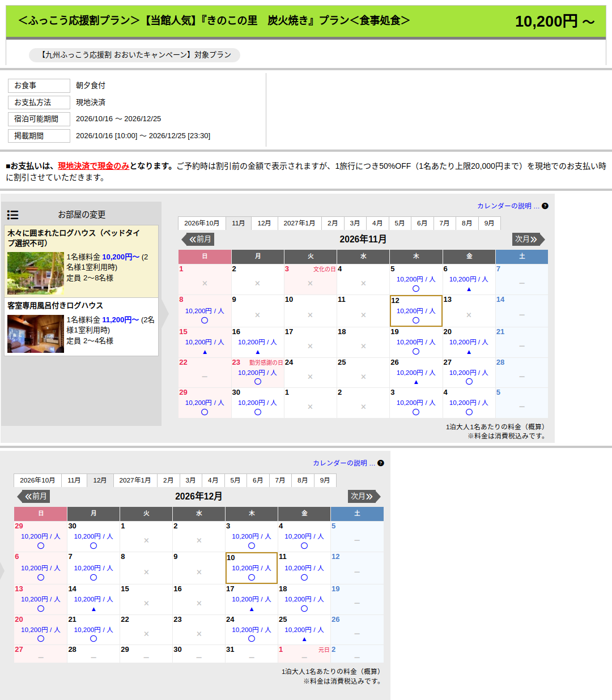Open カレンダーの説明 link above November calendar
Viewport: 612px width, 700px height.
pos(508,206)
